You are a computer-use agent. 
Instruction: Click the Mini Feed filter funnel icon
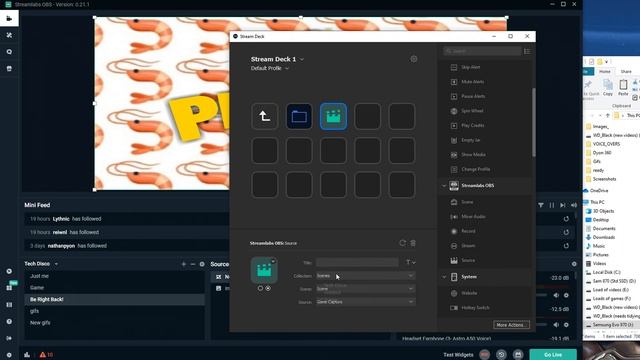(541, 205)
